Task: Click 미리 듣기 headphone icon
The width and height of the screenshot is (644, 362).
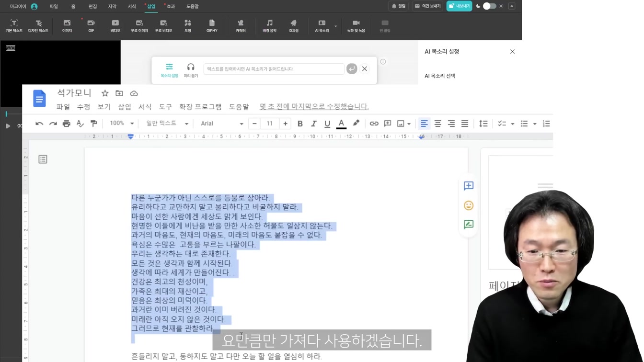Action: click(x=191, y=70)
